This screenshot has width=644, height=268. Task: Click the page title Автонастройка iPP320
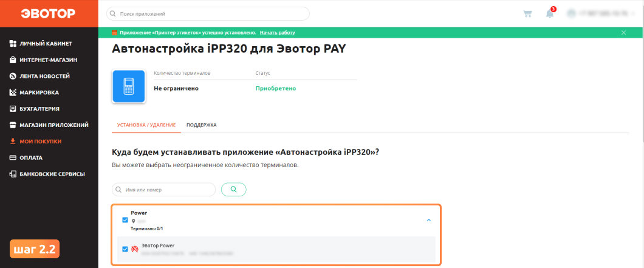pos(229,49)
